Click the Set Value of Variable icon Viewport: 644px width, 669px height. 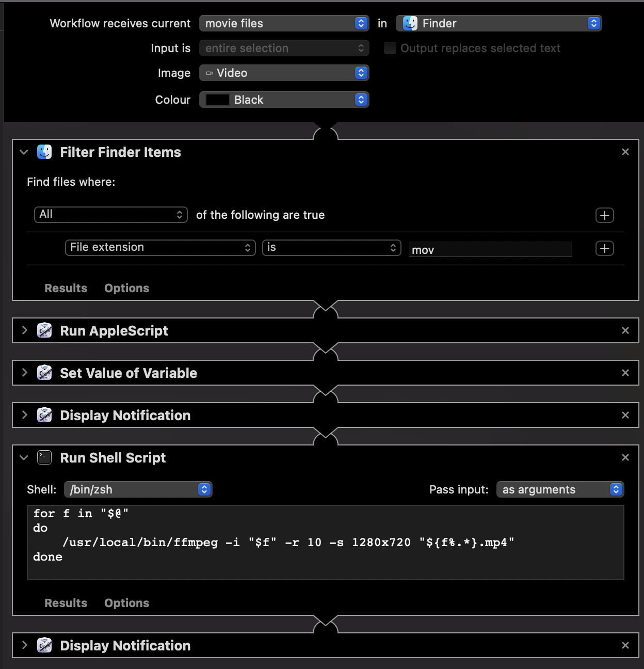[44, 373]
